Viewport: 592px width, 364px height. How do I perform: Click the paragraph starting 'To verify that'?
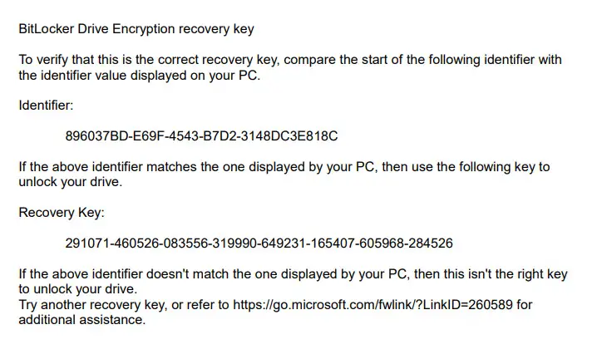(x=290, y=67)
